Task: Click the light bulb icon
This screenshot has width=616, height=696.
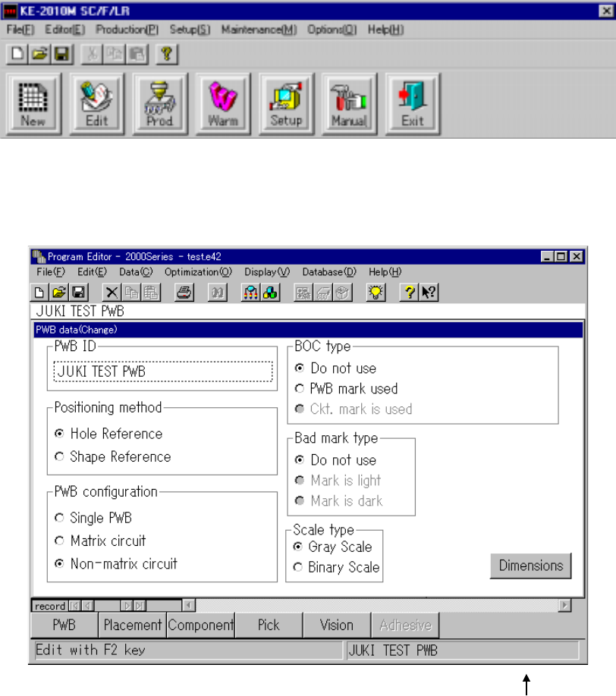Action: click(x=376, y=293)
